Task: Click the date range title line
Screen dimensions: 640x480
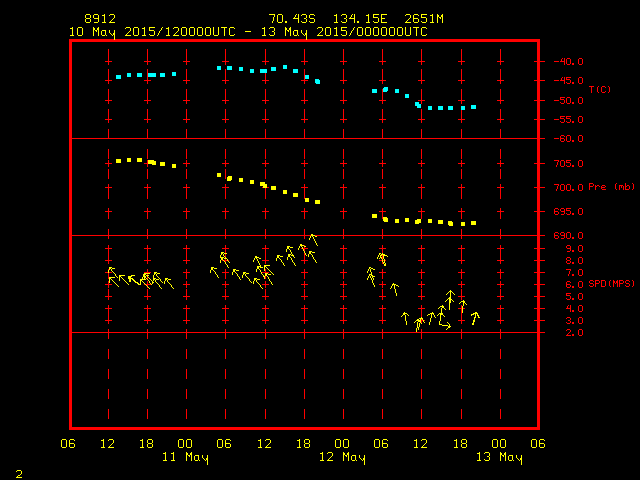Action: tap(248, 32)
